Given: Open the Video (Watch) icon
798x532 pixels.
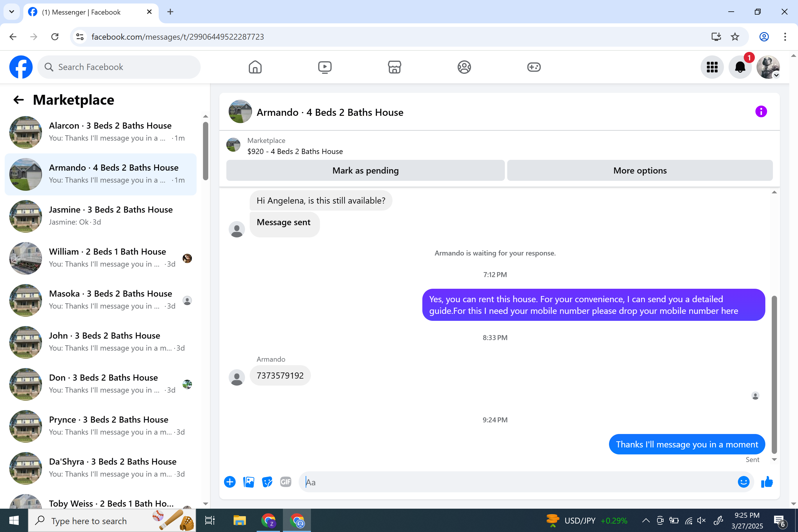Looking at the screenshot, I should pyautogui.click(x=325, y=67).
